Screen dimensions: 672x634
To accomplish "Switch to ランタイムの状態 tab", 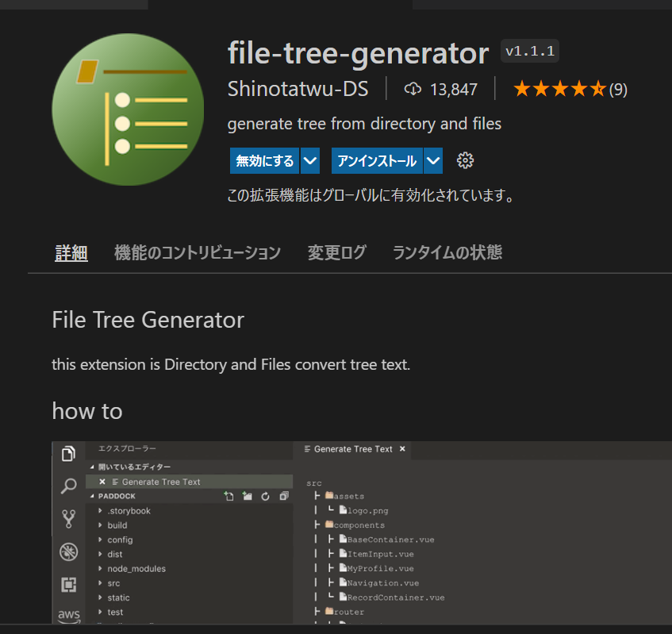I will [447, 252].
